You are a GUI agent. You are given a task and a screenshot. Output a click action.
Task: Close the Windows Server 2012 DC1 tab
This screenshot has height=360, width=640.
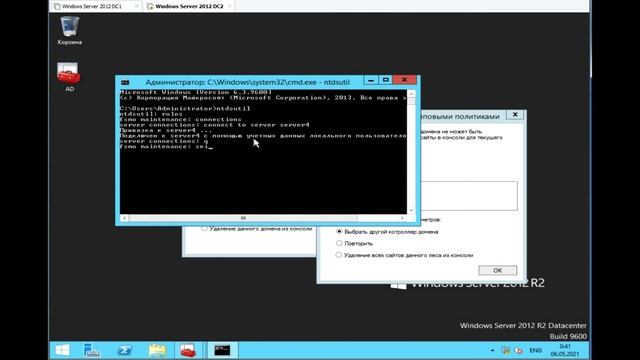(136, 6)
